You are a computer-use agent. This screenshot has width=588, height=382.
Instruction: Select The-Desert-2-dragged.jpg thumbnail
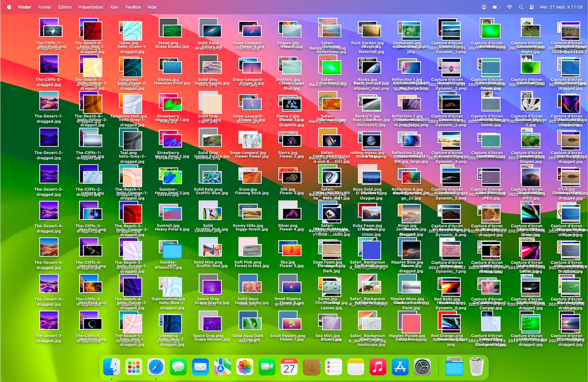48,138
